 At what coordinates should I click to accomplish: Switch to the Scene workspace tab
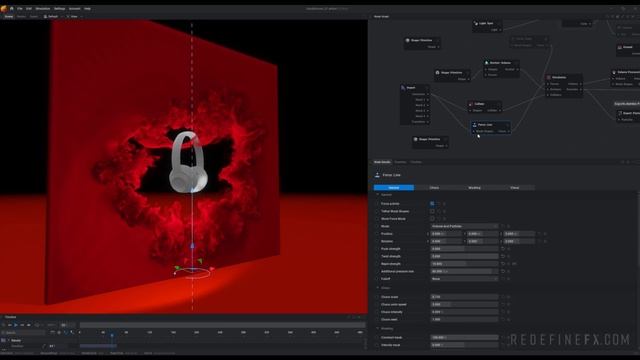click(x=9, y=17)
